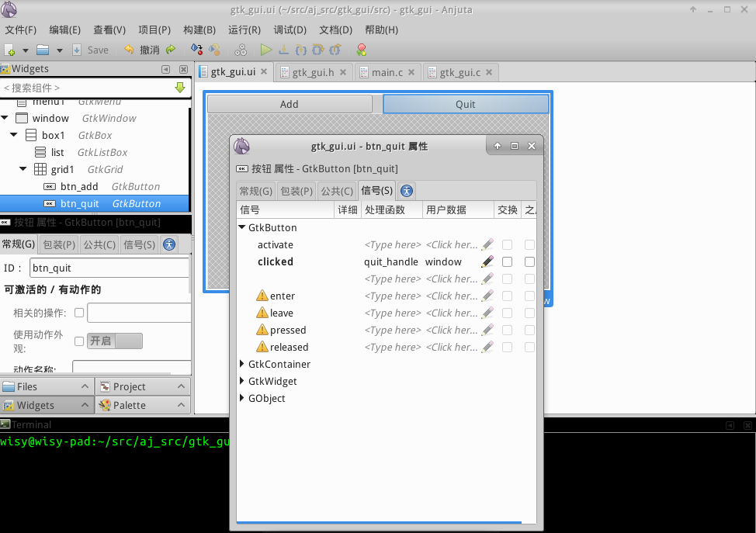
Task: Toggle last-column checkbox on the clicked row
Action: pos(529,261)
